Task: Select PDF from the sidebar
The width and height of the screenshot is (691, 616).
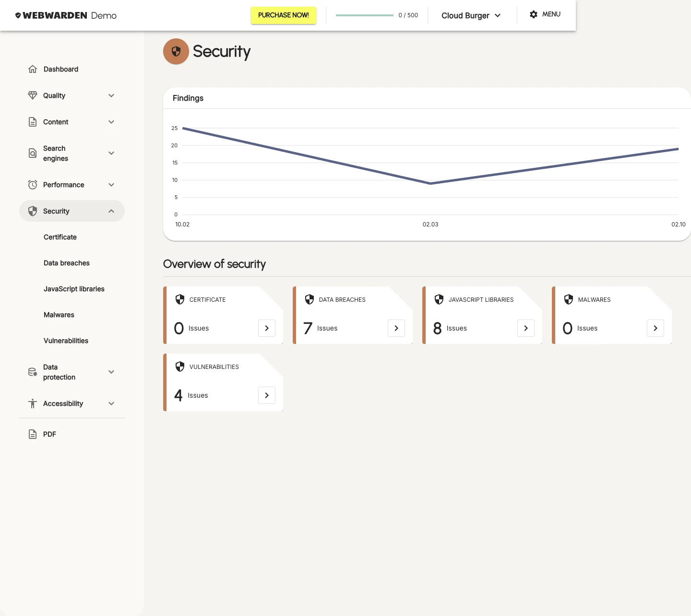Action: pyautogui.click(x=49, y=434)
